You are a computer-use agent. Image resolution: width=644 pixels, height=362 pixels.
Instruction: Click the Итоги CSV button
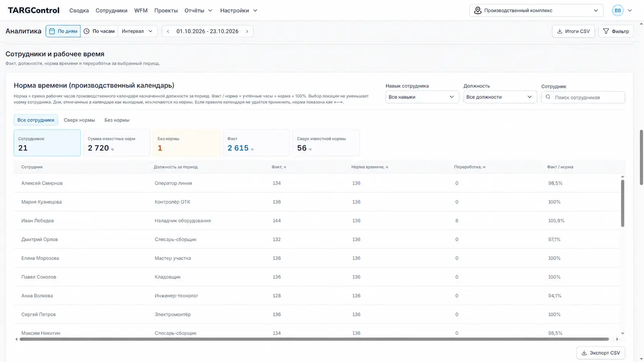pyautogui.click(x=573, y=31)
